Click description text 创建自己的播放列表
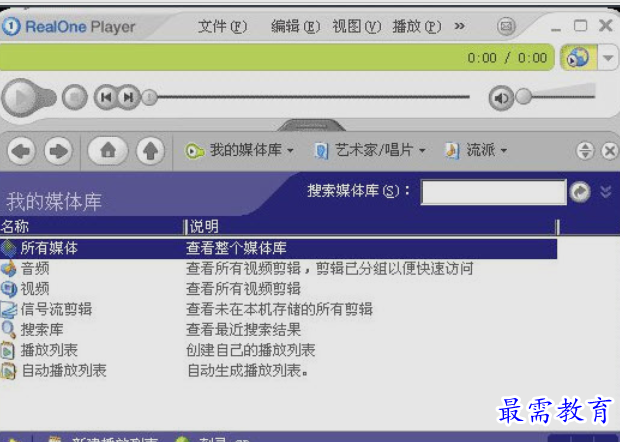Image resolution: width=620 pixels, height=442 pixels. click(x=251, y=350)
